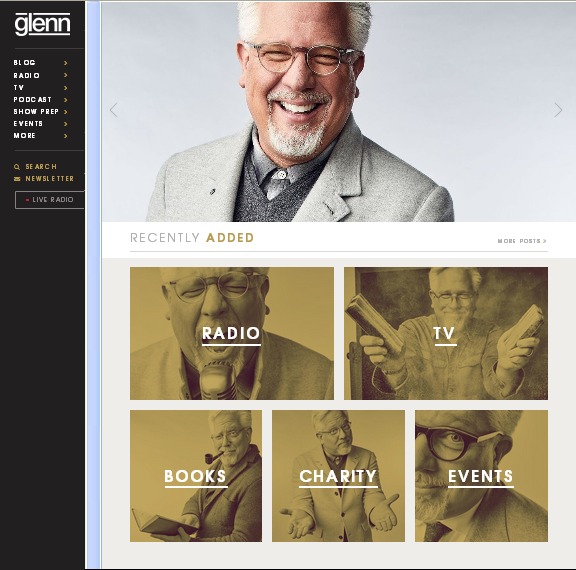Start the Live Radio stream

coord(50,200)
